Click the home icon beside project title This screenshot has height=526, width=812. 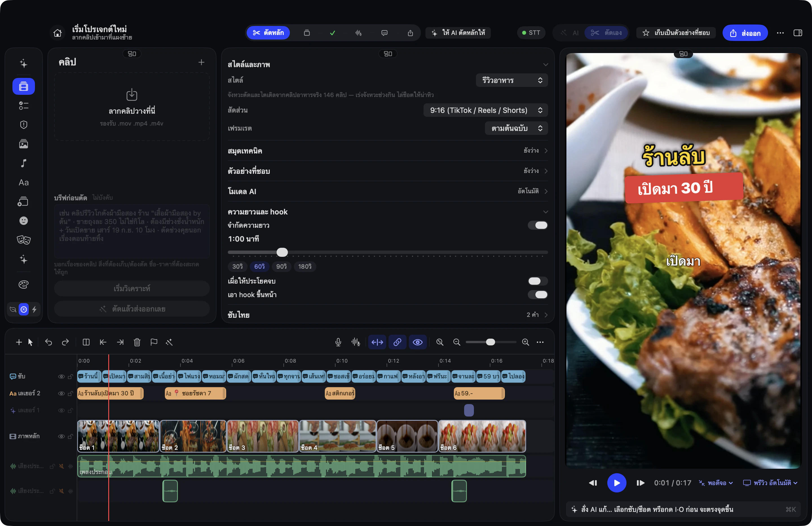pos(58,33)
